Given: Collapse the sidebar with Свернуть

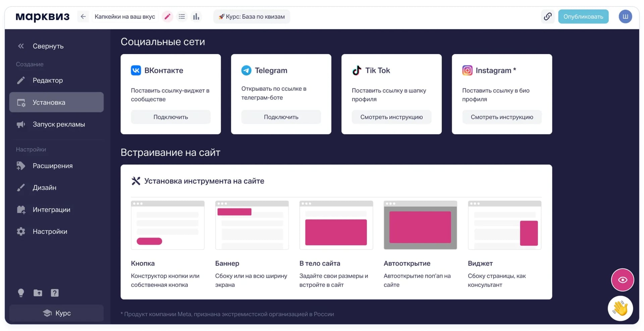Looking at the screenshot, I should [41, 46].
